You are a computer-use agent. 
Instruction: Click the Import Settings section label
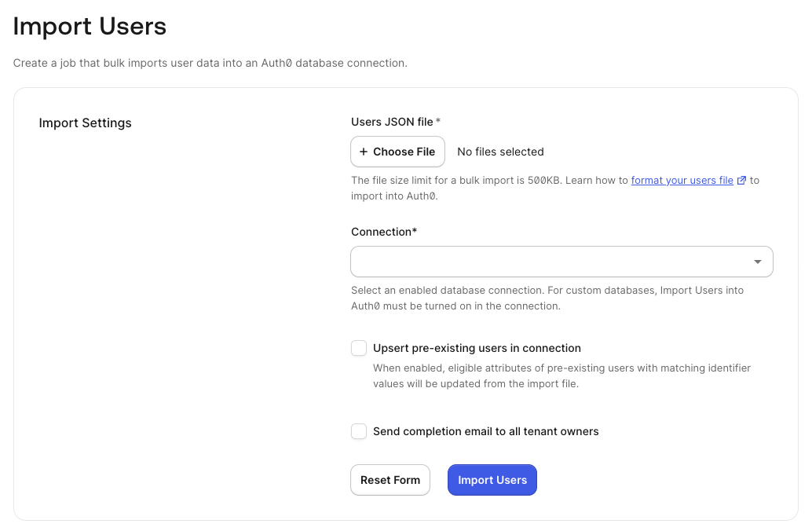tap(85, 123)
